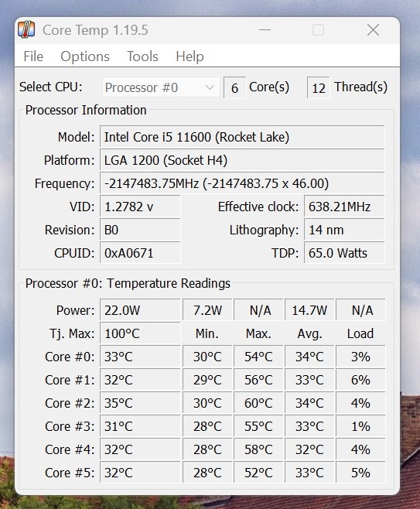Click the 6 Core(s) count box
420x509 pixels.
point(234,87)
